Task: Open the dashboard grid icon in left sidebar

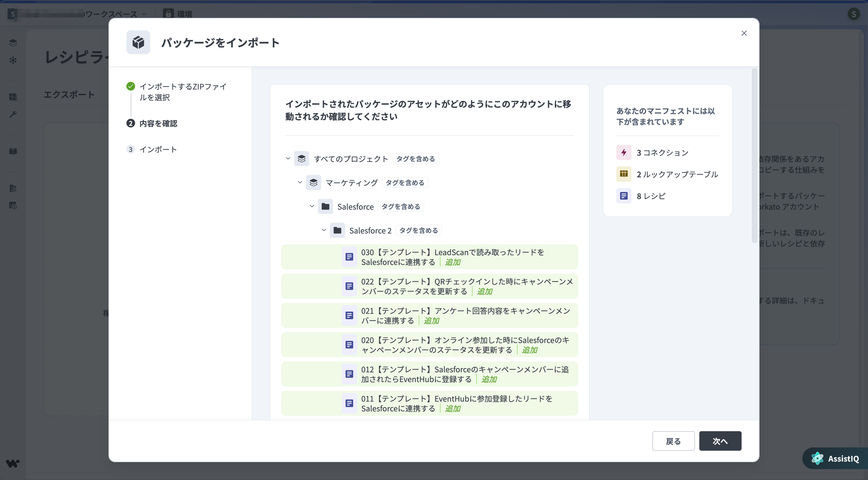Action: (13, 97)
